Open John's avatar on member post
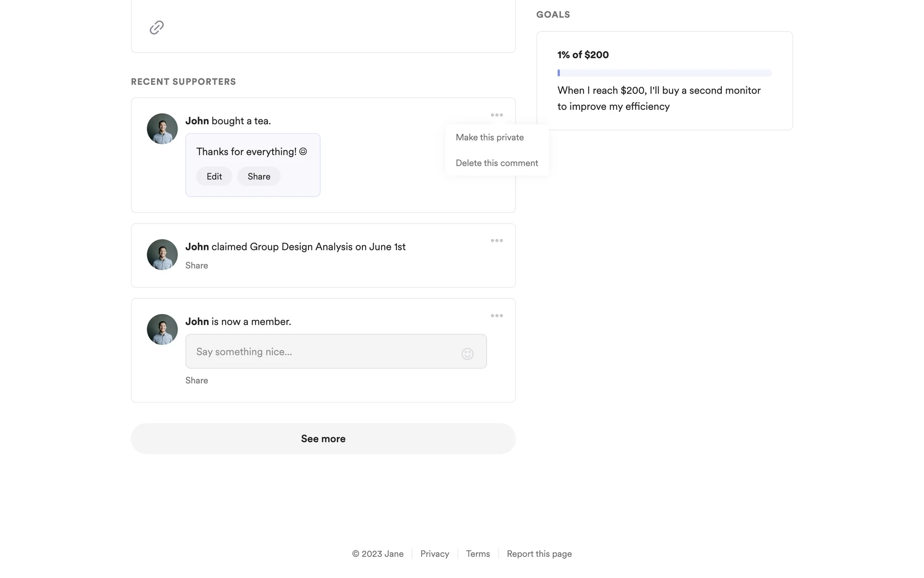Viewport: 924px width, 578px height. click(x=162, y=329)
